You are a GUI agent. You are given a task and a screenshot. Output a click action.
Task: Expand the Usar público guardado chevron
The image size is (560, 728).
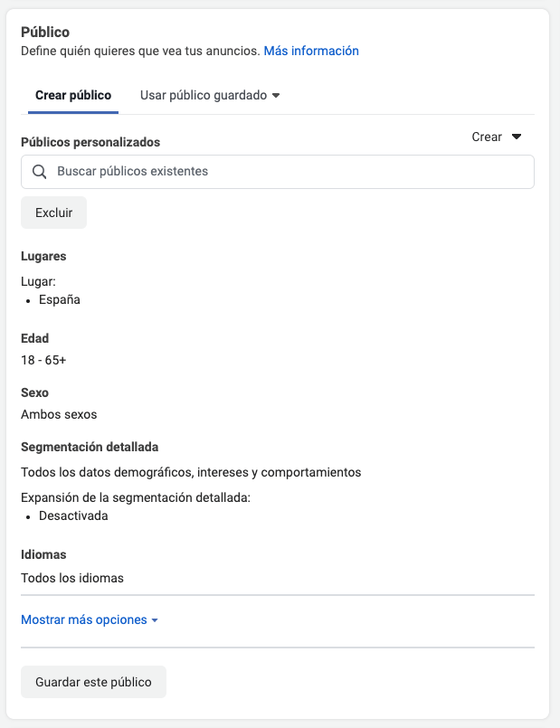(276, 94)
